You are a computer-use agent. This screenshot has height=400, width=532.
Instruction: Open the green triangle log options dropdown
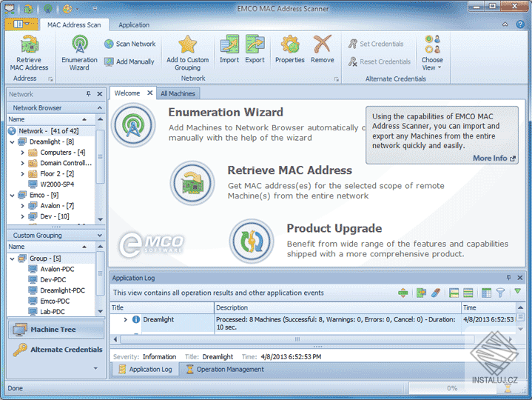pos(517,291)
